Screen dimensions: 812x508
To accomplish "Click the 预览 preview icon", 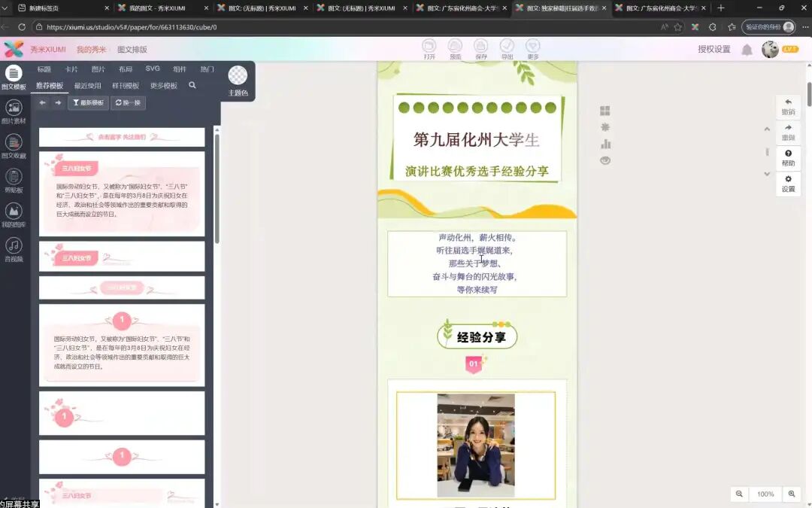I will (x=455, y=49).
